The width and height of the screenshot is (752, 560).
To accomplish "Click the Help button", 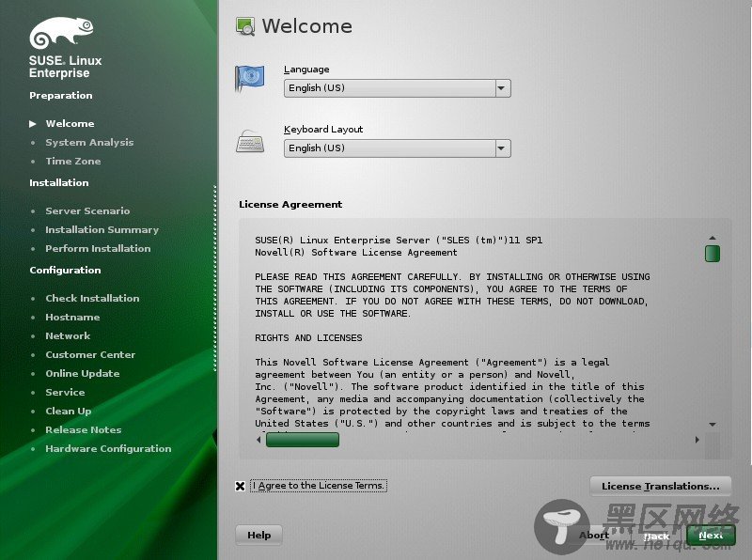I will [259, 535].
